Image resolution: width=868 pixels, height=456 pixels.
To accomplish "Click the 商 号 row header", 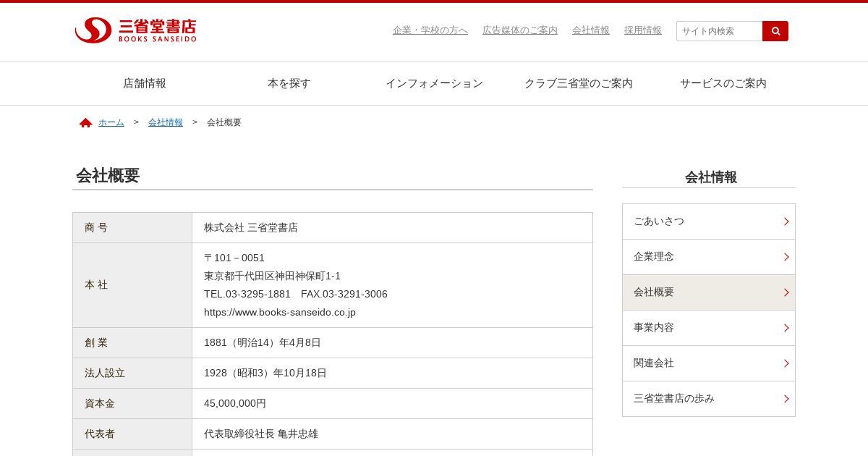I will [x=132, y=227].
